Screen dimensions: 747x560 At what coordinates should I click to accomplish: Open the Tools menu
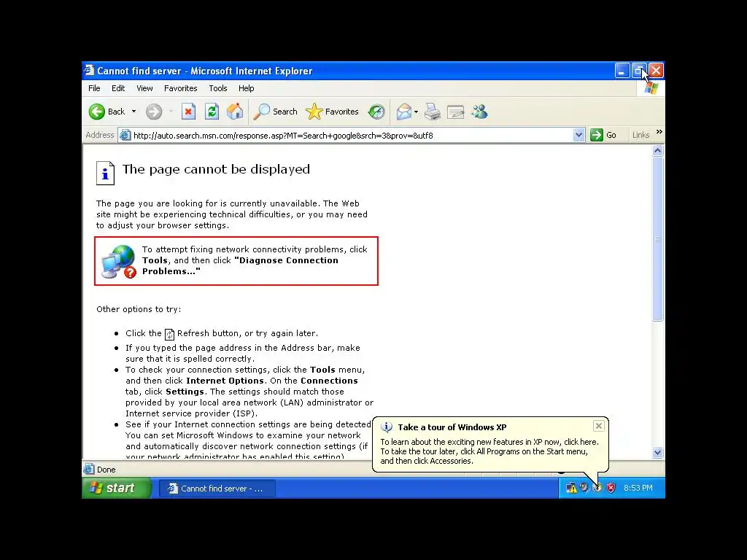point(217,88)
